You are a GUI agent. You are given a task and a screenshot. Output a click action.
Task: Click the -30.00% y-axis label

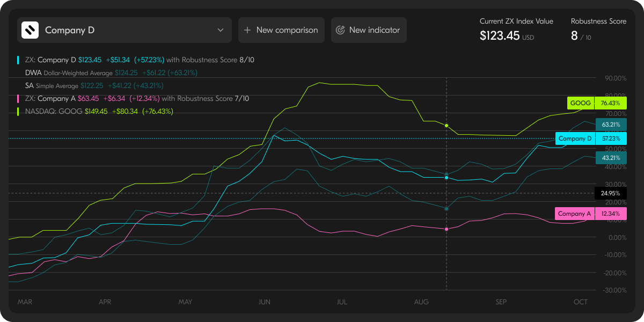pyautogui.click(x=614, y=290)
